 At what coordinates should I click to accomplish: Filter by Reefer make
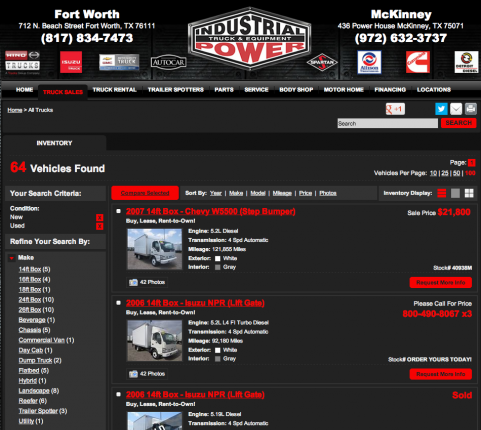pos(28,401)
